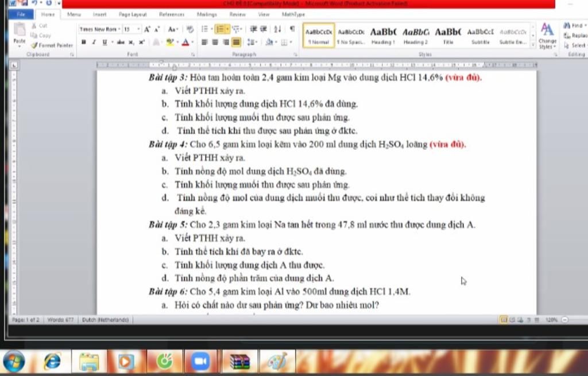Center the paragraph text
This screenshot has height=376, width=588.
click(215, 42)
